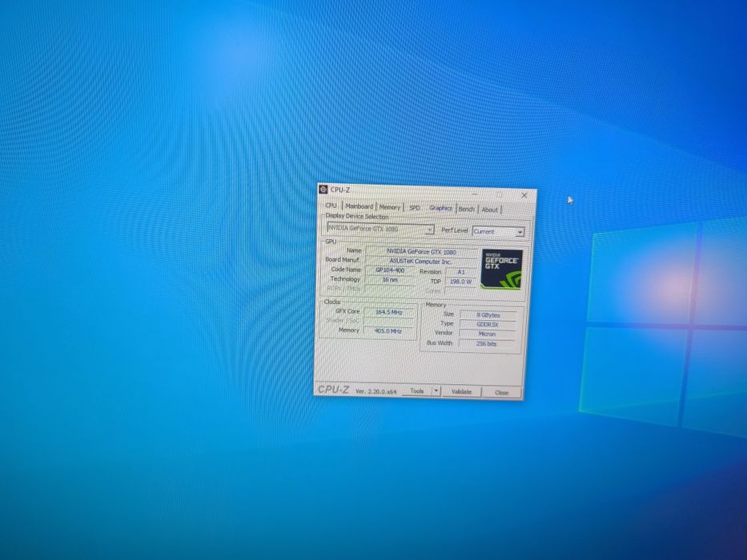Click the empty ROPs / TMUs field
Image resolution: width=747 pixels, height=560 pixels.
point(390,289)
